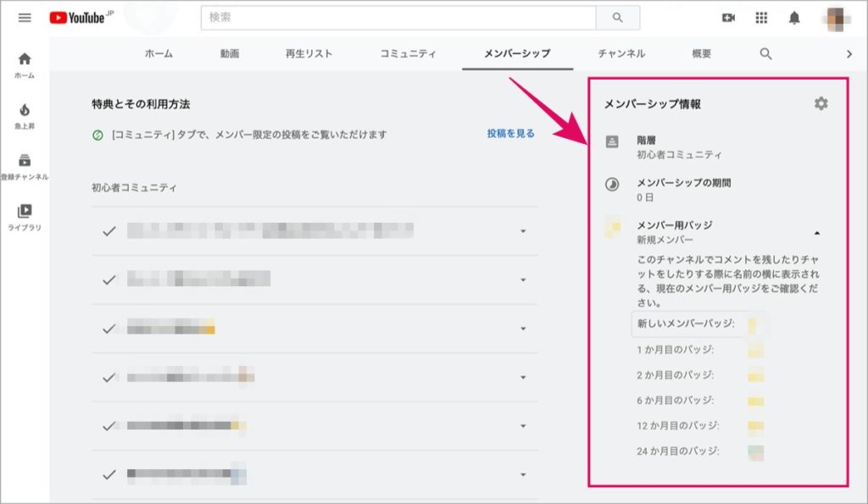Viewport: 868px width, 504px height.
Task: Switch to the 再生リスト tab
Action: [309, 53]
